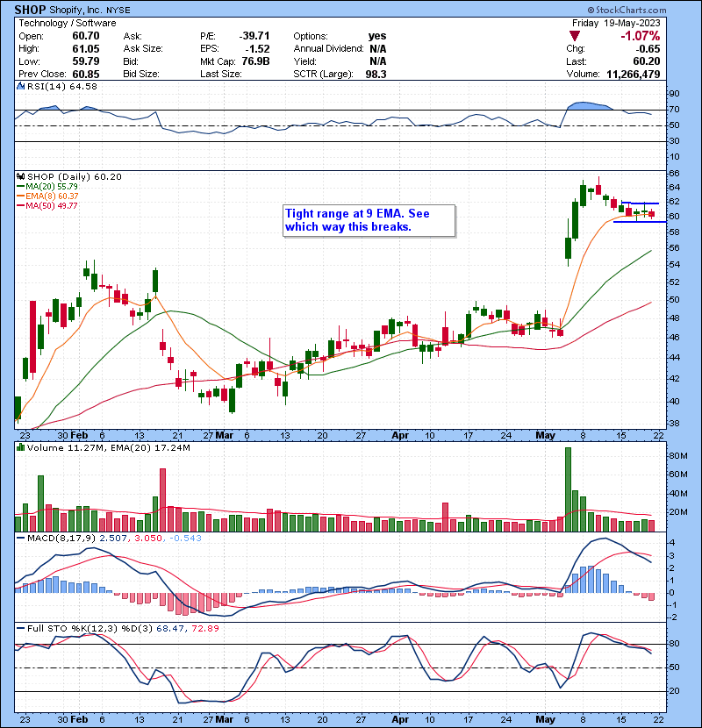Click the red down-triangle price change icon

pyautogui.click(x=575, y=36)
